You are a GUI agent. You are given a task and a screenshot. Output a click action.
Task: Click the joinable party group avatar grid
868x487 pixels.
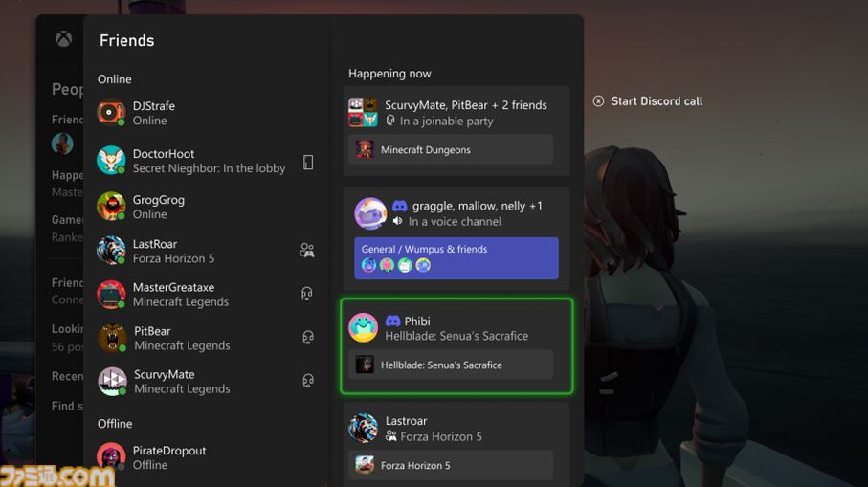363,112
